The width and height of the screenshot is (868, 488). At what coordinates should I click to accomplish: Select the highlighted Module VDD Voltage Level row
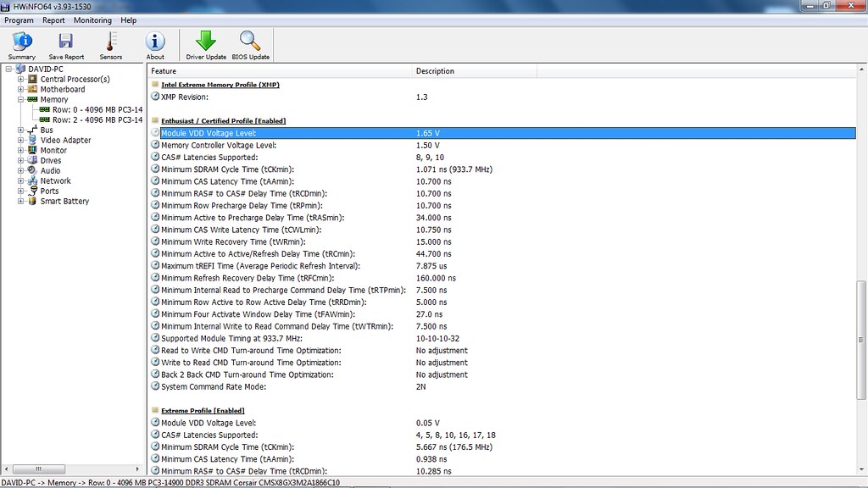pyautogui.click(x=503, y=133)
